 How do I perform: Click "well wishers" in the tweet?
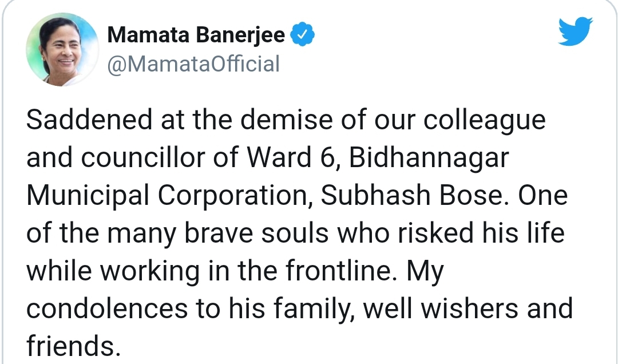pyautogui.click(x=441, y=309)
